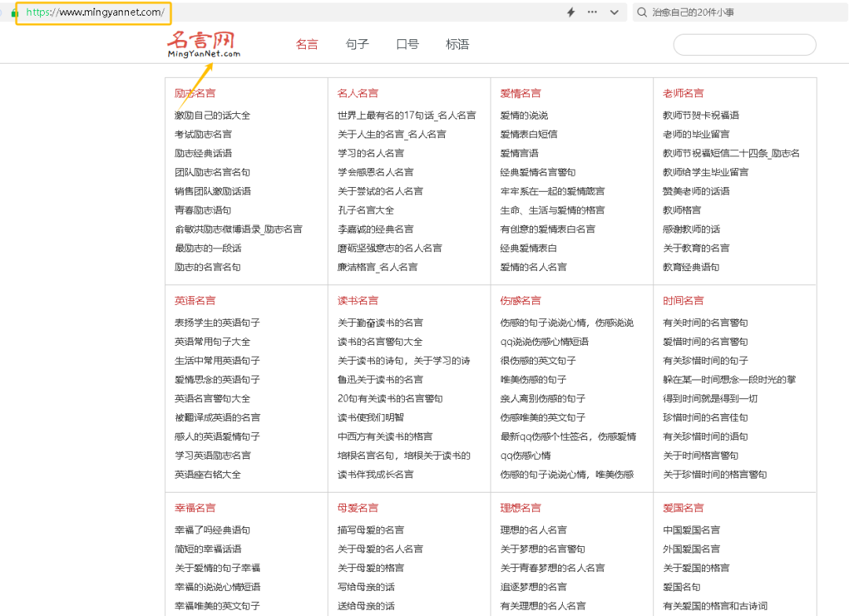Open the 名言 navigation tab
The width and height of the screenshot is (849, 616).
click(307, 44)
